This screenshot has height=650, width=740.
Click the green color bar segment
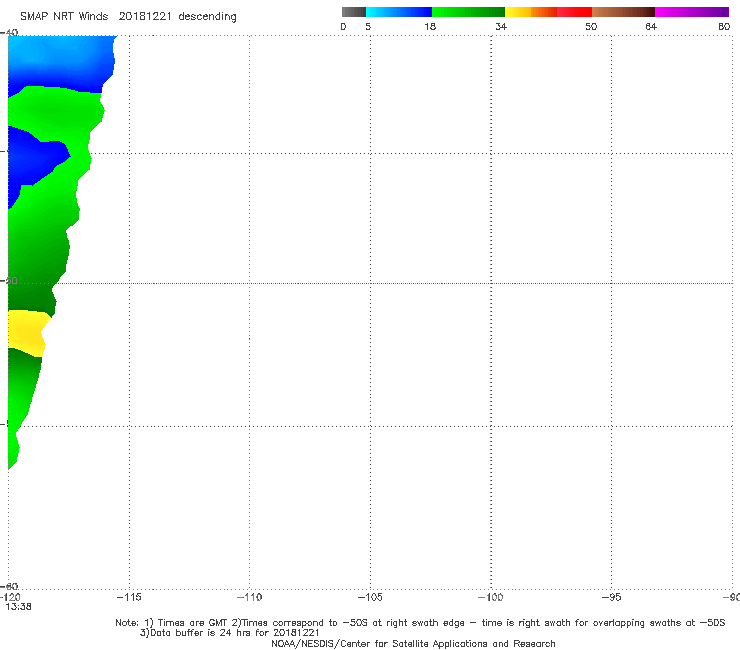tap(469, 12)
